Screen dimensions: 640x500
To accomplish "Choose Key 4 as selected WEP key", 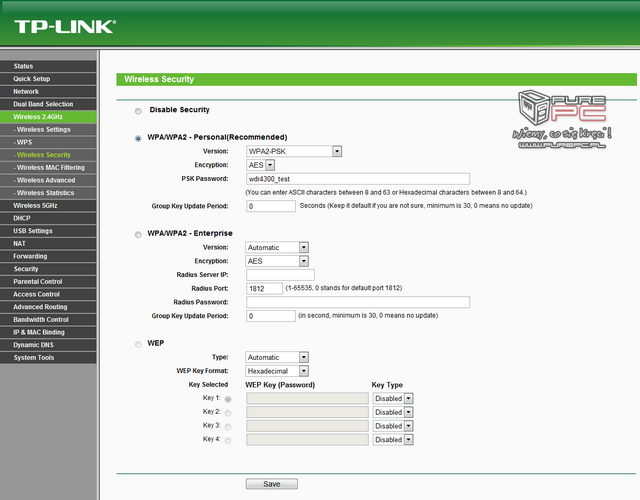I will (x=228, y=440).
